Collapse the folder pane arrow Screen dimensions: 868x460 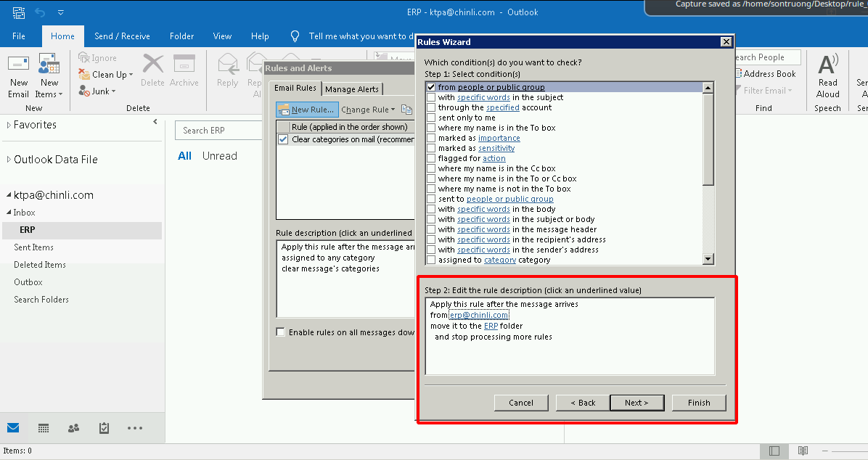[155, 122]
